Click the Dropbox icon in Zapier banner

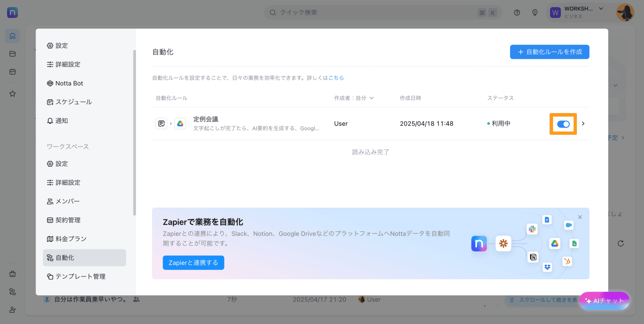point(547,267)
